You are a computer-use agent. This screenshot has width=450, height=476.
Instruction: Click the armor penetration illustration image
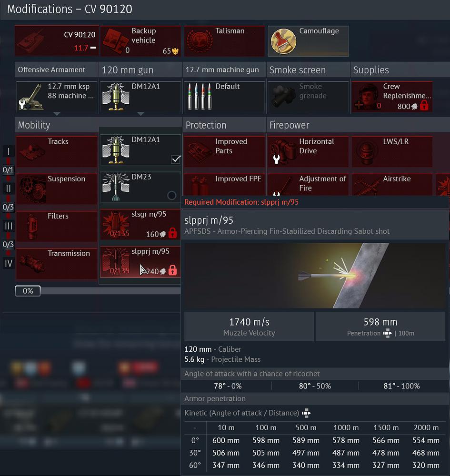point(315,276)
